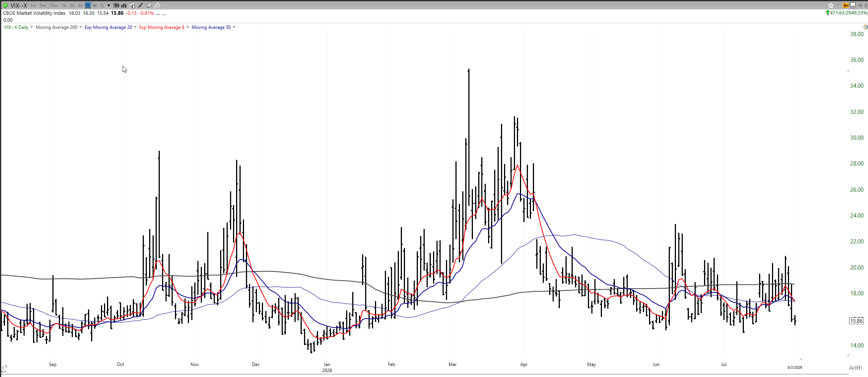Click the red -0.13 net change value
Image resolution: width=868 pixels, height=377 pixels.
[131, 13]
